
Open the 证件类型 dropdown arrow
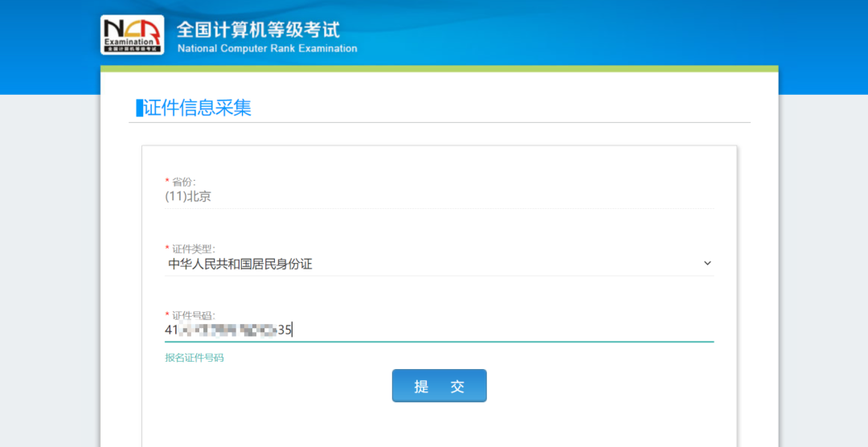[707, 263]
